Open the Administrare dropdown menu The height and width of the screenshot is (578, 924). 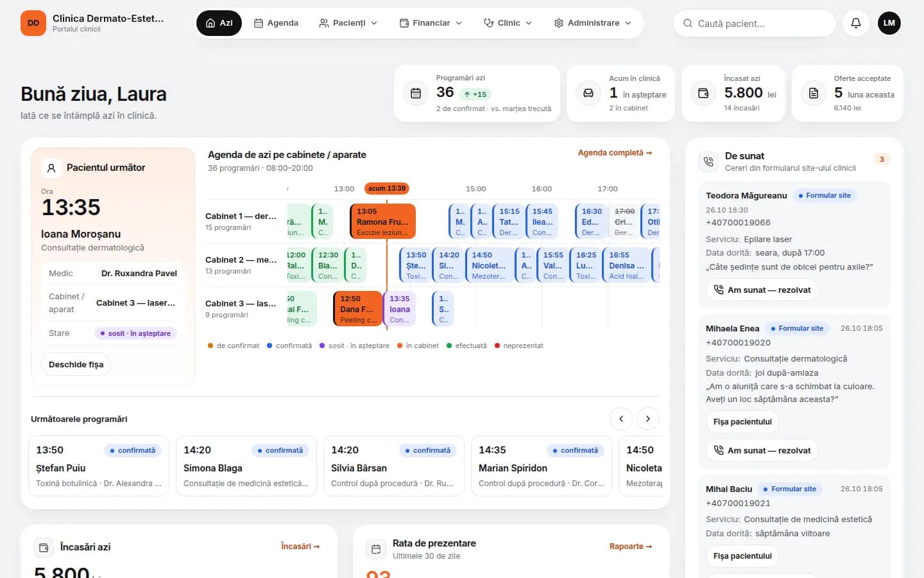[x=593, y=23]
